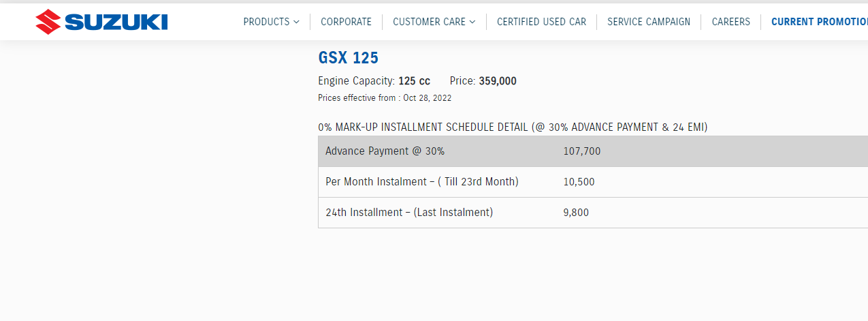Image resolution: width=868 pixels, height=321 pixels.
Task: Expand the Customer Care dropdown
Action: pyautogui.click(x=434, y=22)
